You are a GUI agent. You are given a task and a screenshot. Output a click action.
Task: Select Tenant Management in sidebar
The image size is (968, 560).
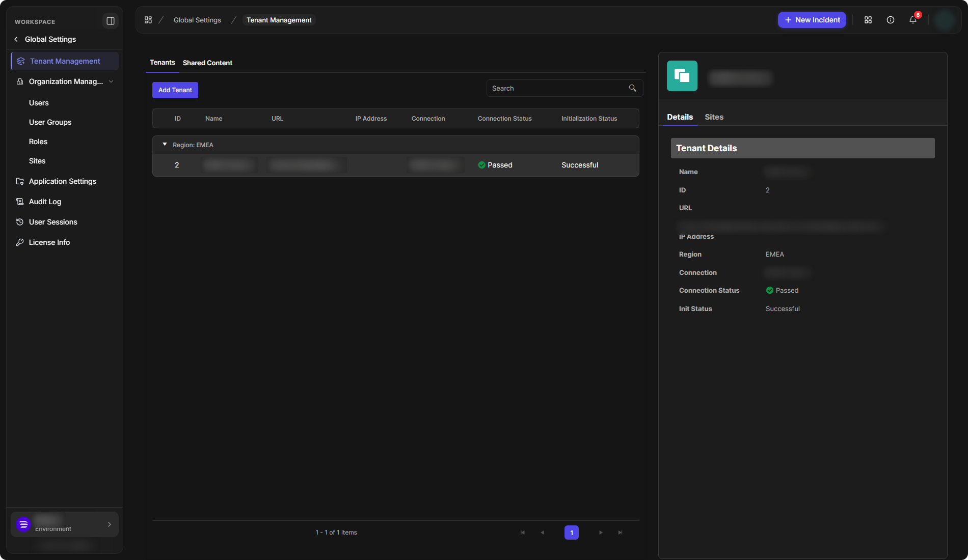click(x=65, y=61)
